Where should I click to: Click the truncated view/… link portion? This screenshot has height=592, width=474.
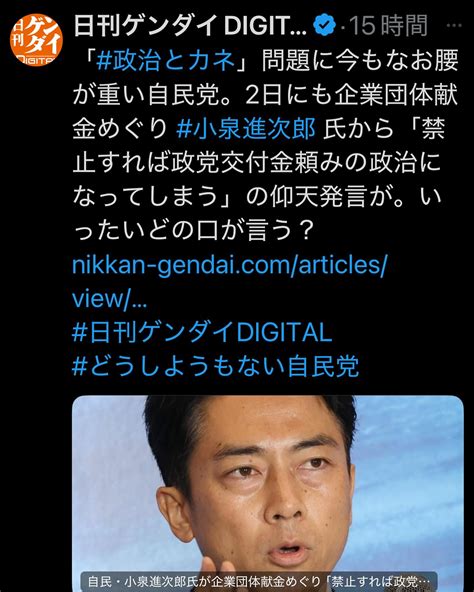tap(109, 299)
